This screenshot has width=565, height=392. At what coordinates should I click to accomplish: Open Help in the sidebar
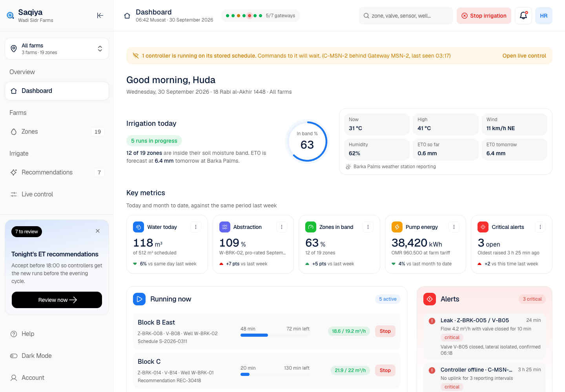coord(57,334)
